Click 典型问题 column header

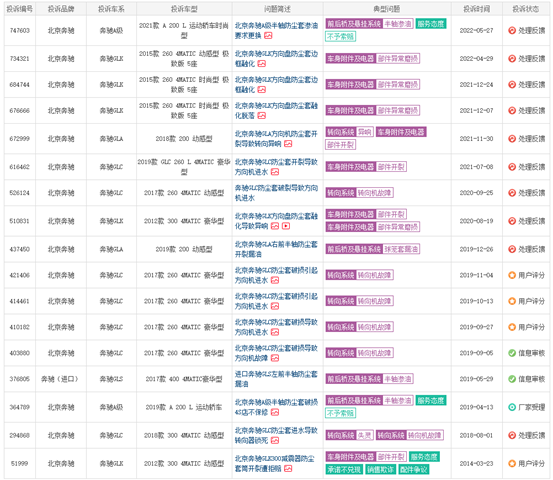click(387, 9)
